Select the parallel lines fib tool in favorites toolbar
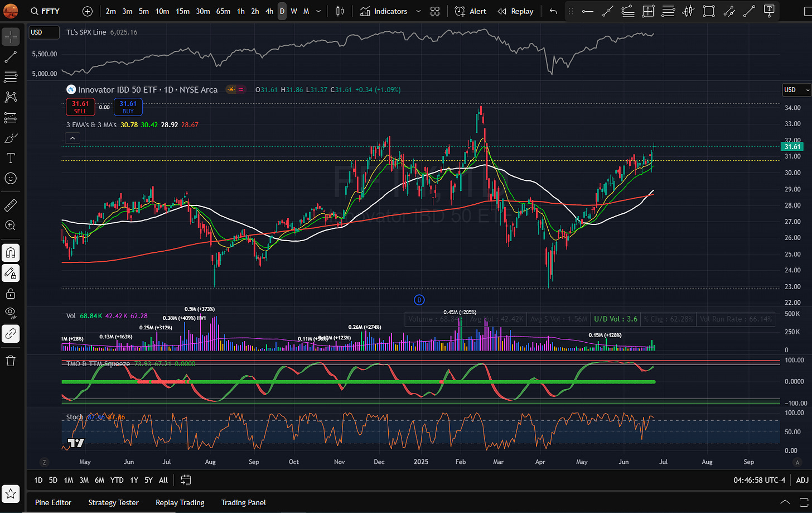Image resolution: width=812 pixels, height=513 pixels. tap(668, 11)
